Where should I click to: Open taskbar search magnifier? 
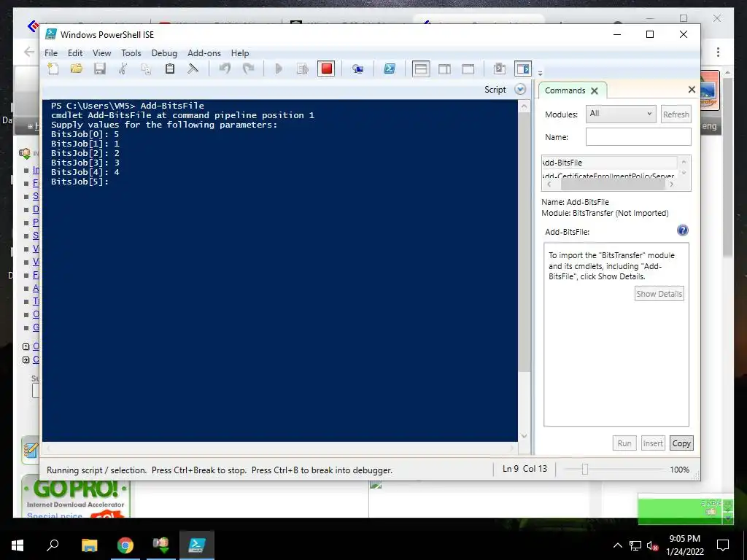pyautogui.click(x=53, y=545)
